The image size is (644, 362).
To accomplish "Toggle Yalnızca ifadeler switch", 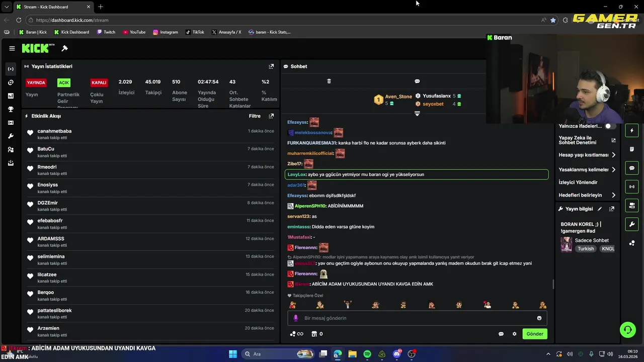I will click(610, 126).
